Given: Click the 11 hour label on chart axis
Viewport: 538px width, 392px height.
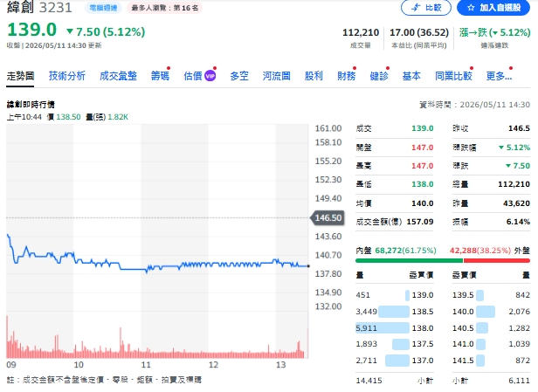Looking at the screenshot, I should pyautogui.click(x=146, y=365).
